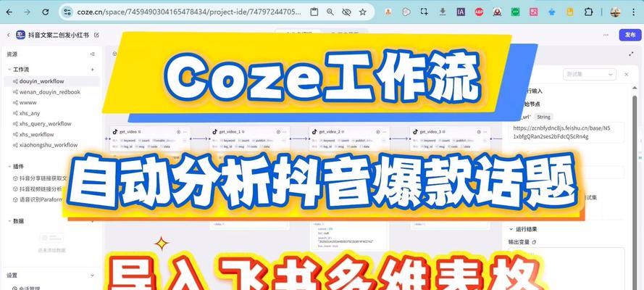Screen dimensions: 644x290
Task: Open wenan_douyin_redbook workflow
Action: tap(51, 92)
